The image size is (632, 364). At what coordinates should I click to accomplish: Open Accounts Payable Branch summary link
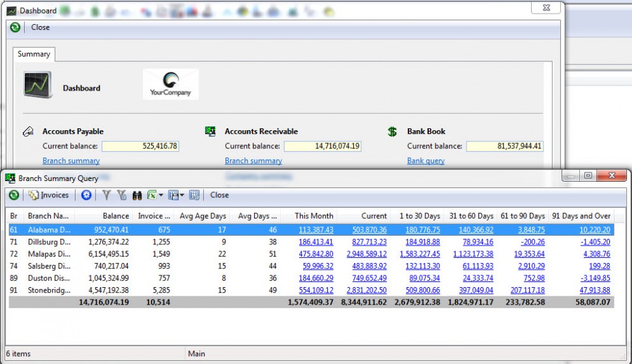[71, 161]
